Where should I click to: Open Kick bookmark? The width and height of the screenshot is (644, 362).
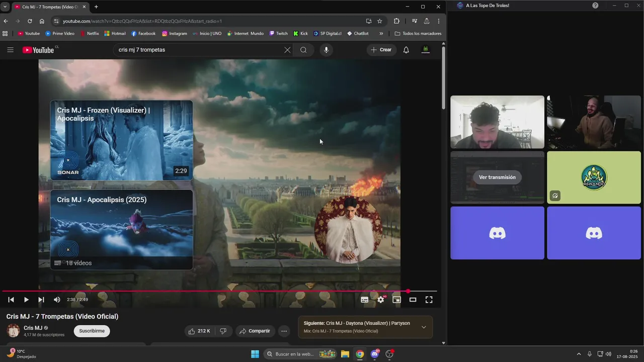pos(300,34)
